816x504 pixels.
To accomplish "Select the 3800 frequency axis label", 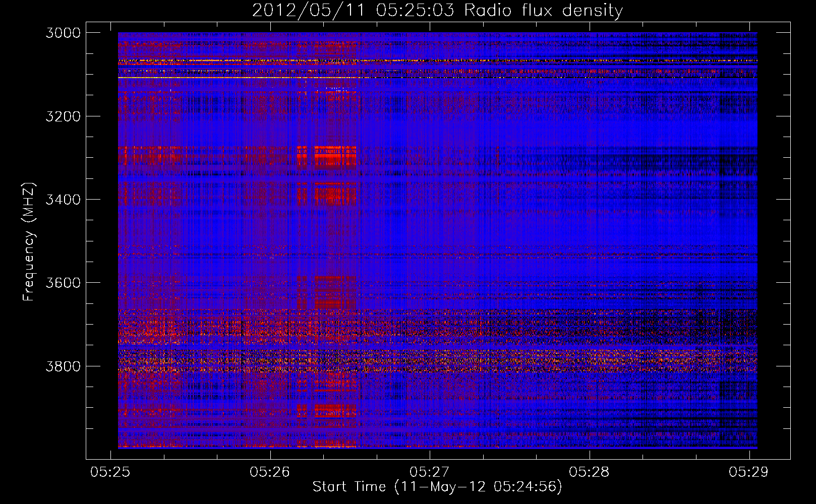I will pos(63,366).
